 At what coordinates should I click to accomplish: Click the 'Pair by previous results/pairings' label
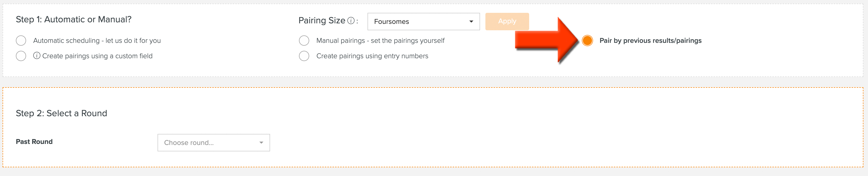tap(650, 41)
